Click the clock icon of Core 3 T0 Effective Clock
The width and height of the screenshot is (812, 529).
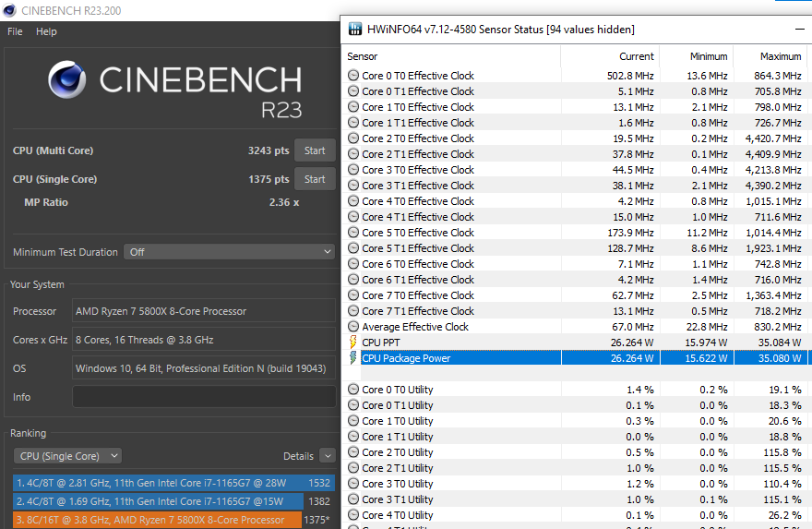tap(353, 170)
